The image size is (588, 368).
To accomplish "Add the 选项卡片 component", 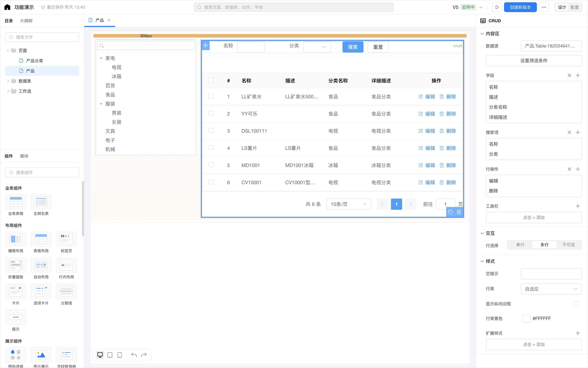I will click(x=41, y=294).
